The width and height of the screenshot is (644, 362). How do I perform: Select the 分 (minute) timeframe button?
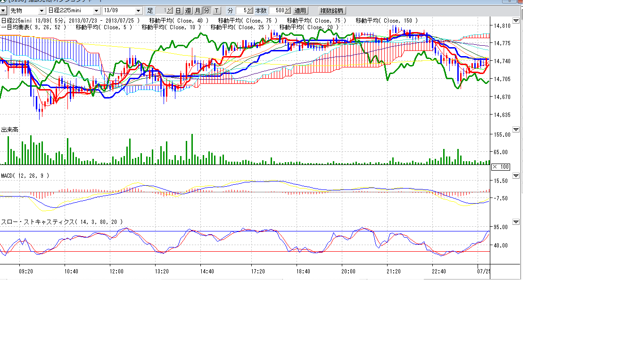click(206, 10)
